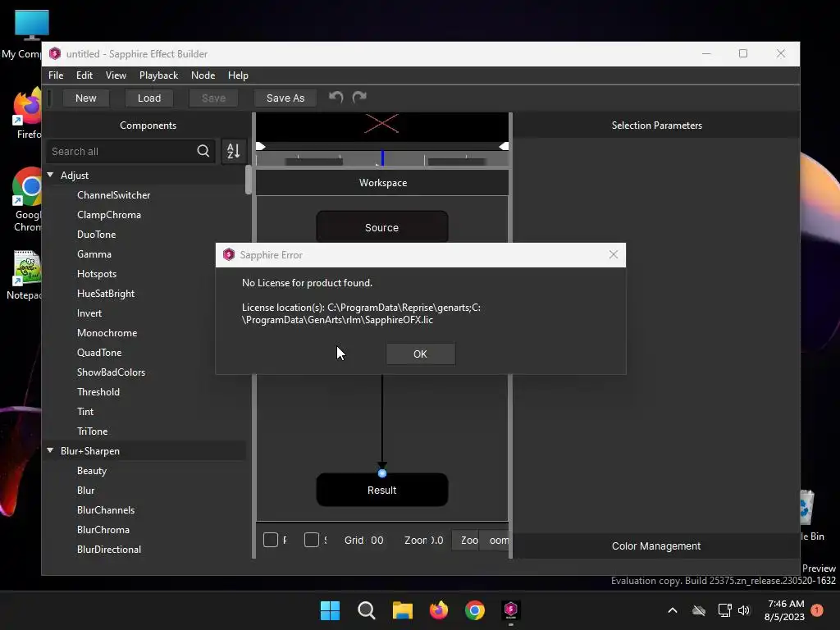Click the Save As button

(285, 98)
